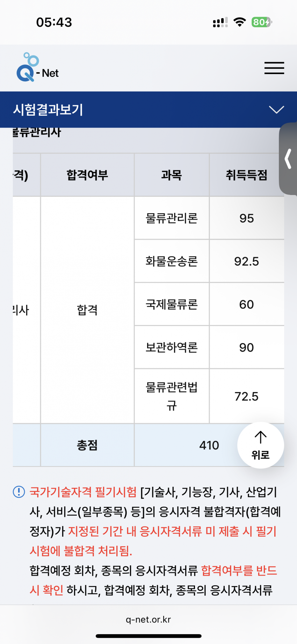Image resolution: width=297 pixels, height=644 pixels.
Task: Tap the 과목 column header
Action: pyautogui.click(x=172, y=175)
